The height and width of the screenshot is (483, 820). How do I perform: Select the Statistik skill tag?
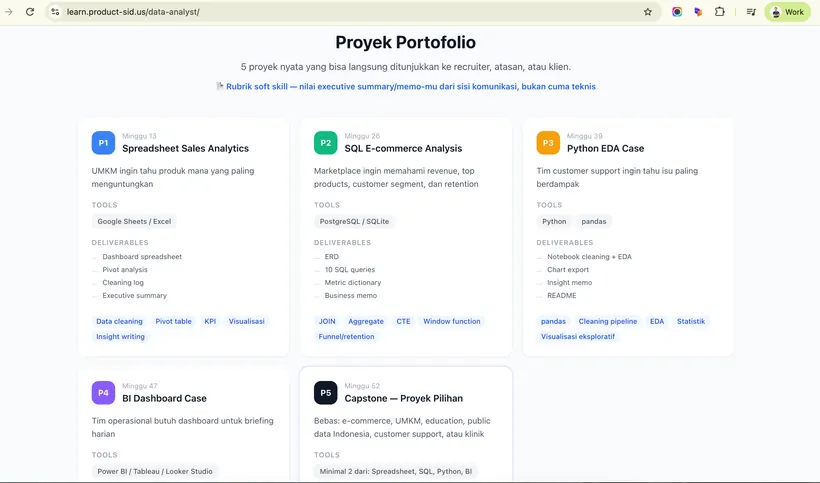691,321
